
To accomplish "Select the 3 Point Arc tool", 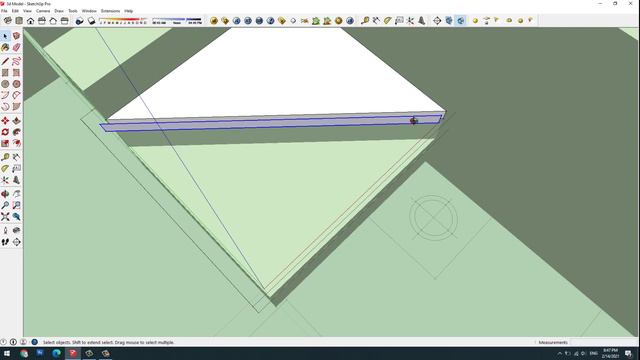I will pos(5,107).
